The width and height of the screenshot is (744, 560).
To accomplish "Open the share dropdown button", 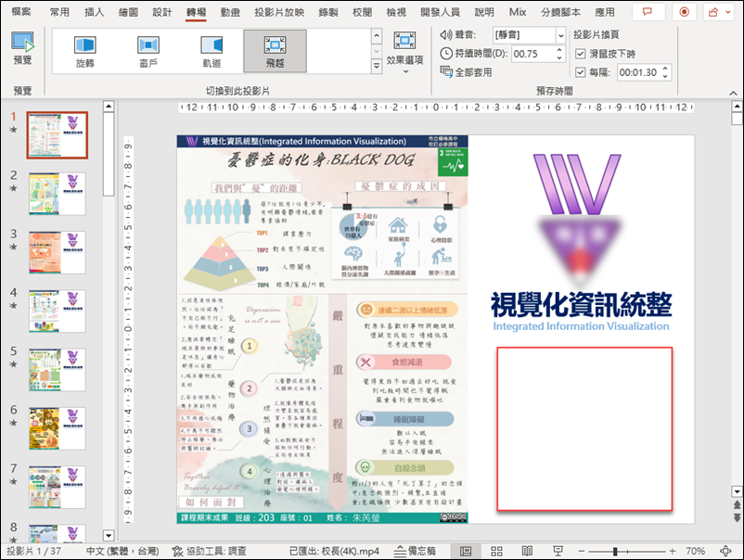I will click(x=719, y=12).
